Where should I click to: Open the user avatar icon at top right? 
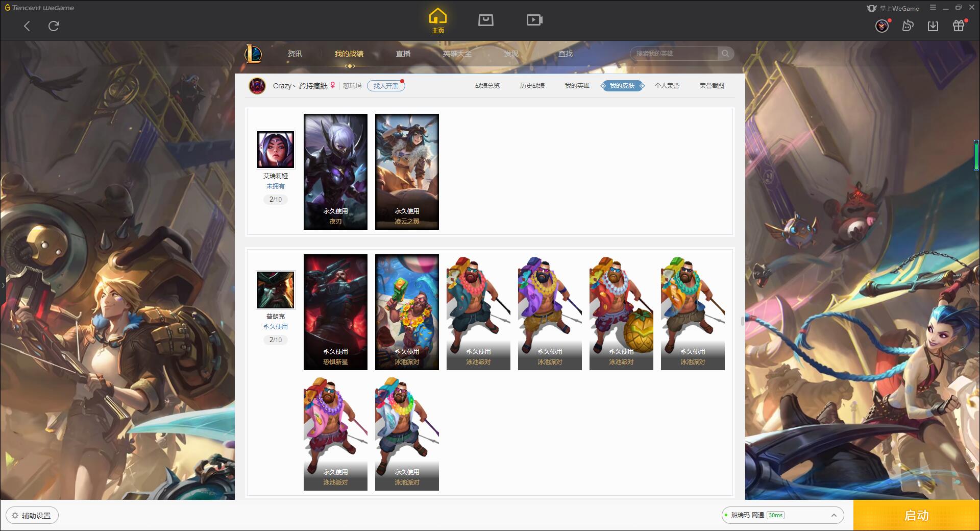pos(882,26)
